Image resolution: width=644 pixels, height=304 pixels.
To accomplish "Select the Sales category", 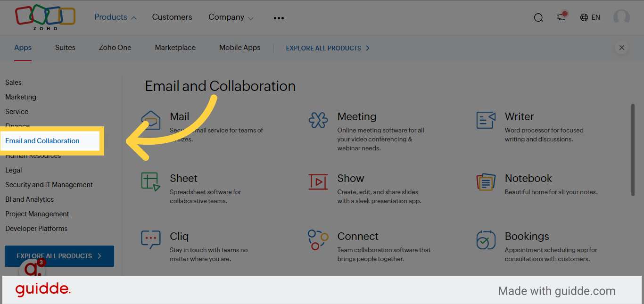I will [x=13, y=82].
